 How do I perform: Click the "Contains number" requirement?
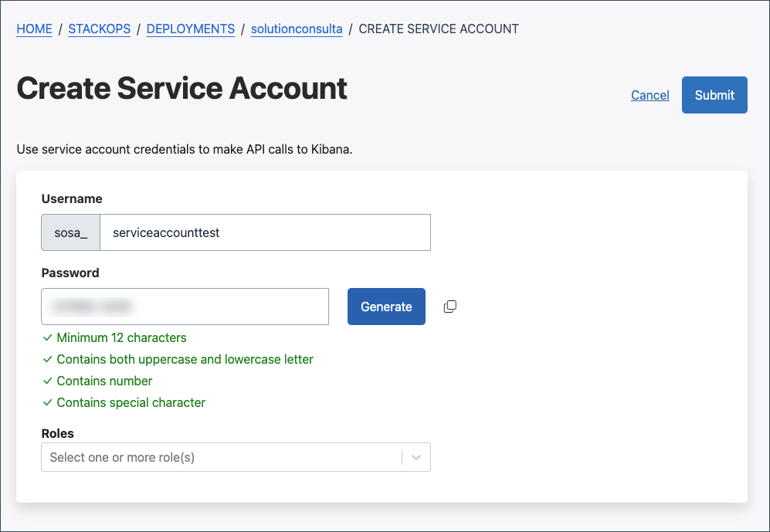104,381
